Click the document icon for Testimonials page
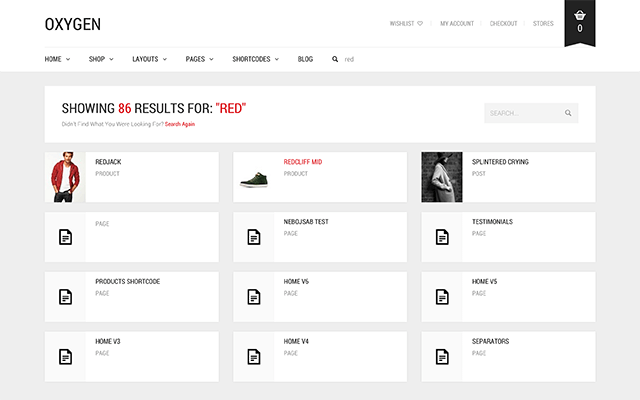 pos(442,237)
